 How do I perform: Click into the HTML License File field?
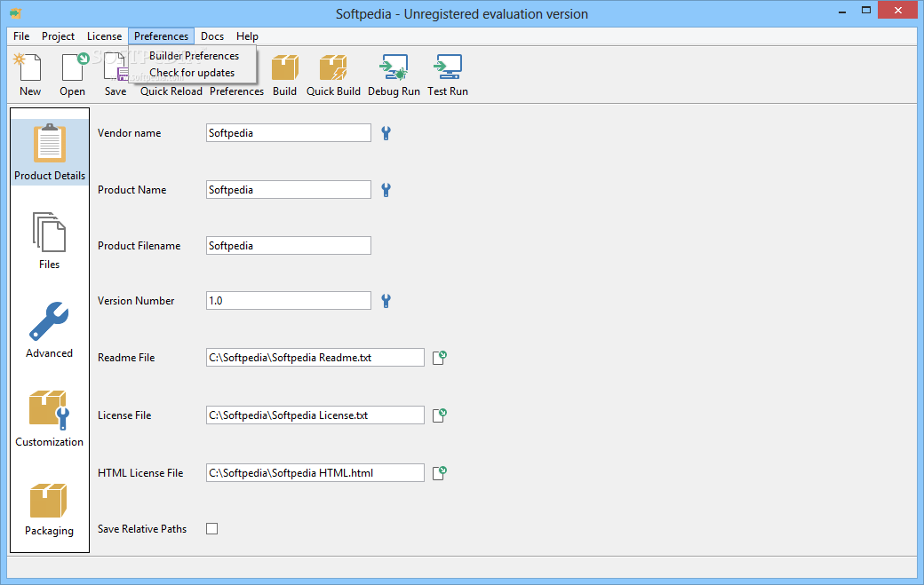[315, 472]
